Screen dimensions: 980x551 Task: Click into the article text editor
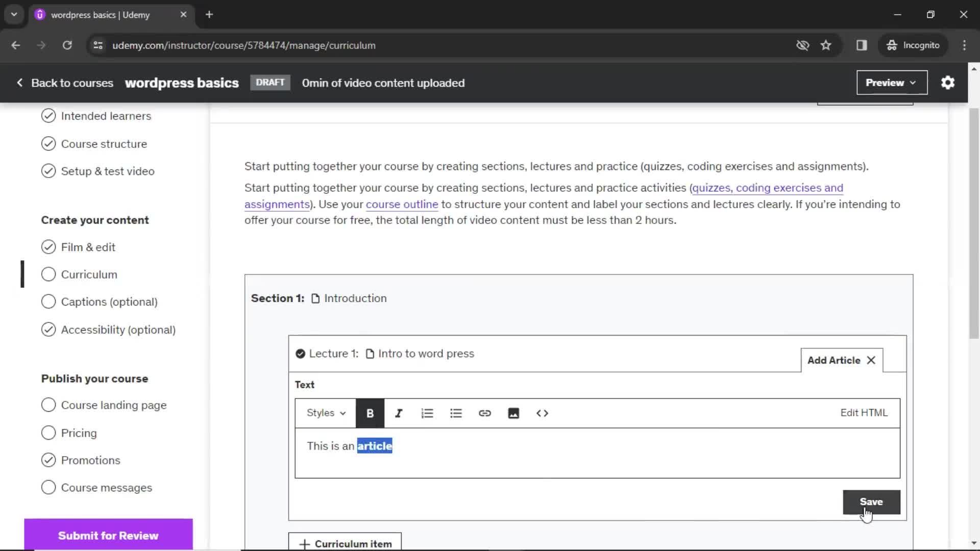[597, 453]
